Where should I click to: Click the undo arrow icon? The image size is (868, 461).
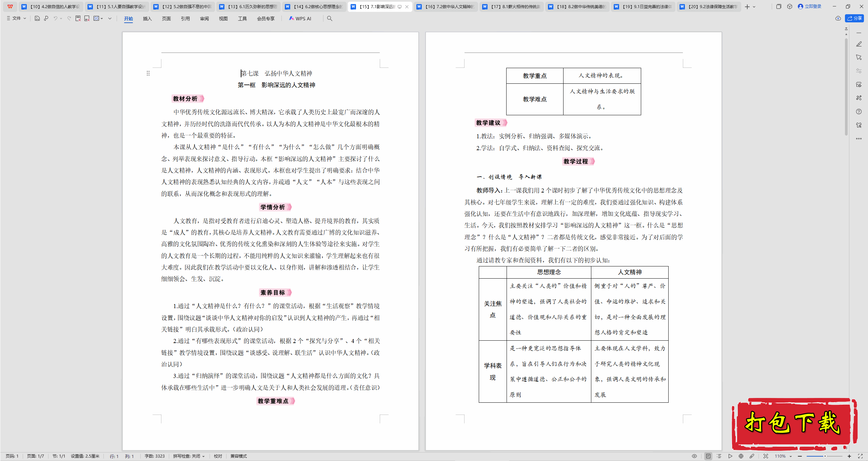pyautogui.click(x=55, y=18)
